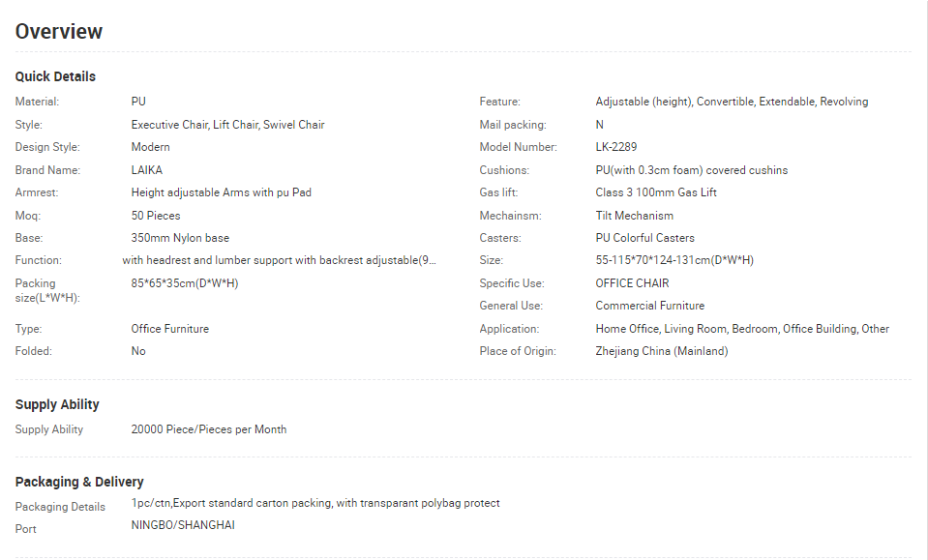Image resolution: width=928 pixels, height=560 pixels.
Task: Click the LAIKA brand name value
Action: click(147, 169)
